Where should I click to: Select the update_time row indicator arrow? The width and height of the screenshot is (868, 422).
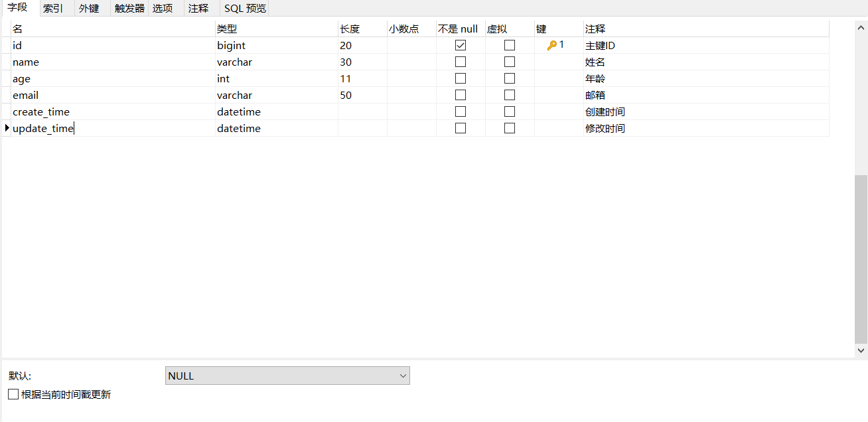pyautogui.click(x=7, y=128)
